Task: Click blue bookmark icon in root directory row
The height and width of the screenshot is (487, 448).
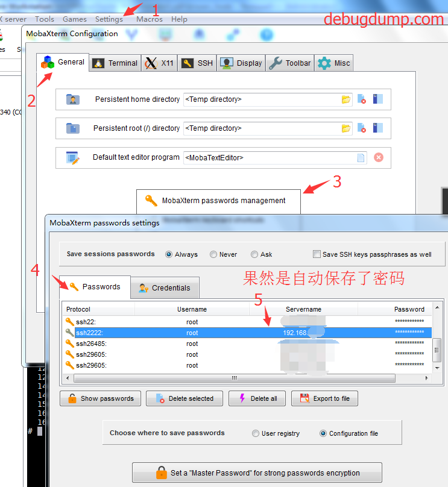Action: click(378, 128)
